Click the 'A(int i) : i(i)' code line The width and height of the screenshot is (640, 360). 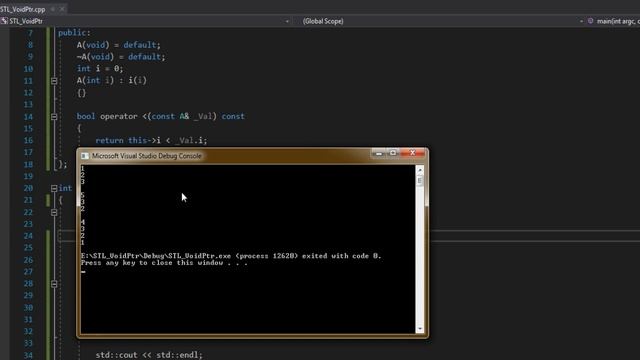[x=112, y=80]
